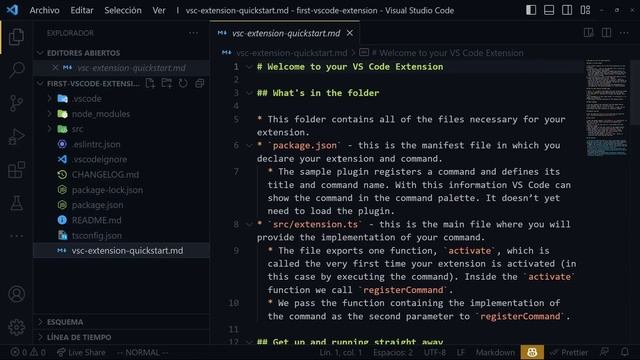The height and width of the screenshot is (360, 640).
Task: Open the Testing flask view
Action: click(x=16, y=203)
